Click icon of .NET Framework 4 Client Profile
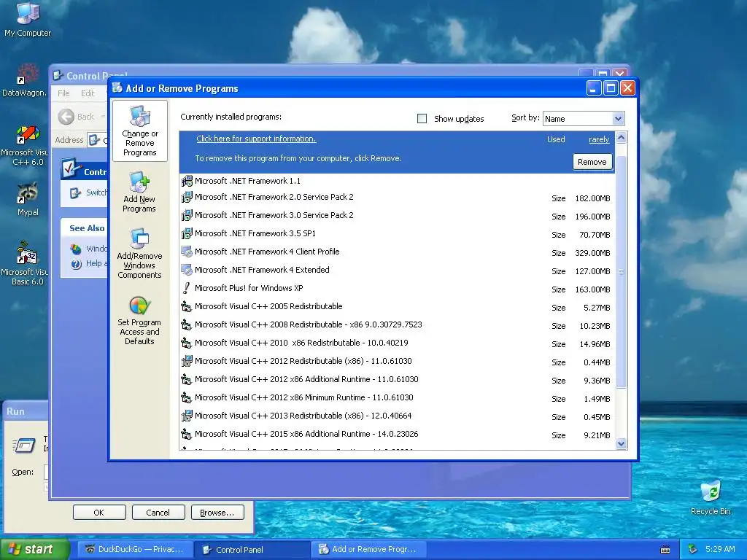This screenshot has width=747, height=560. [187, 252]
